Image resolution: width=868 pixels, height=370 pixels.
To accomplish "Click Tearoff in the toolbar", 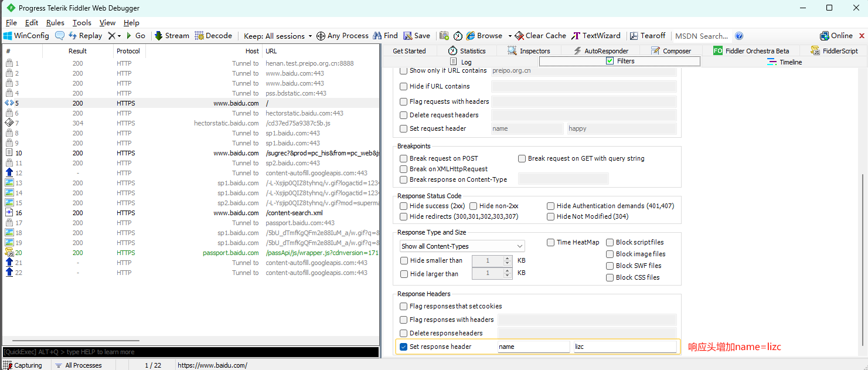I will point(648,36).
